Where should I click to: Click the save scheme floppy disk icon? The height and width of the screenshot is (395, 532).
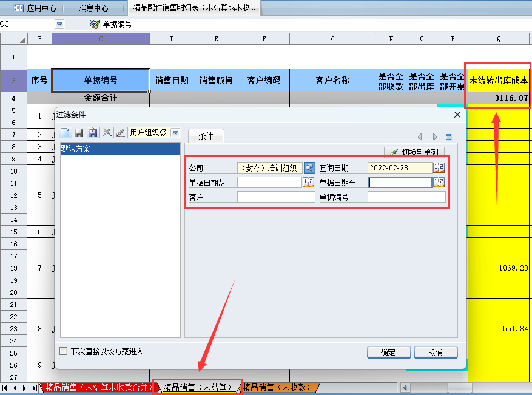(79, 132)
